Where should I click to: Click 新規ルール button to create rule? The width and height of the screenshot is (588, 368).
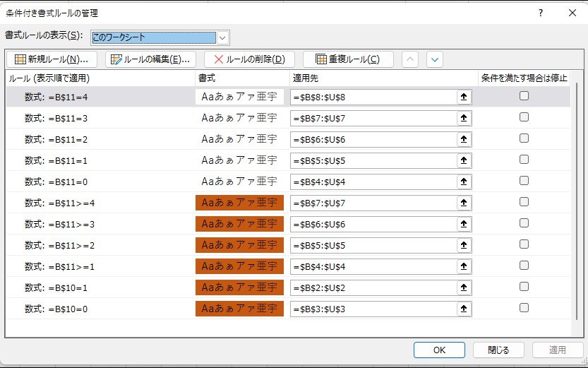pyautogui.click(x=52, y=59)
